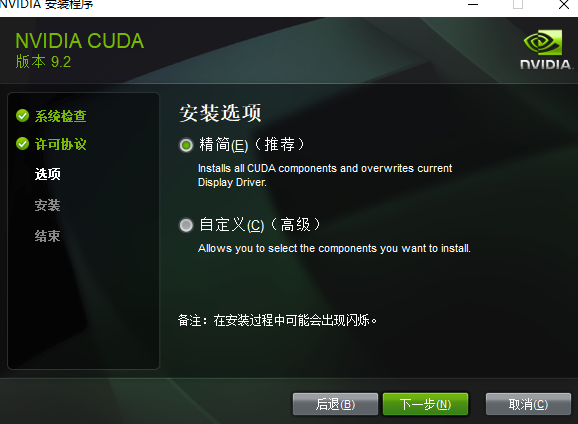Image resolution: width=578 pixels, height=424 pixels.
Task: Click the NVIDIA CUDA title text
Action: pyautogui.click(x=80, y=41)
